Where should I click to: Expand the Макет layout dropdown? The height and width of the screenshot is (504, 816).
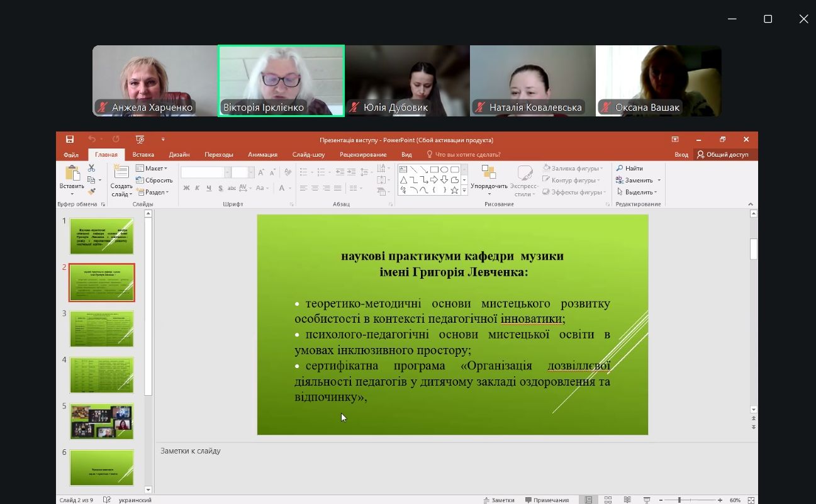click(x=152, y=168)
